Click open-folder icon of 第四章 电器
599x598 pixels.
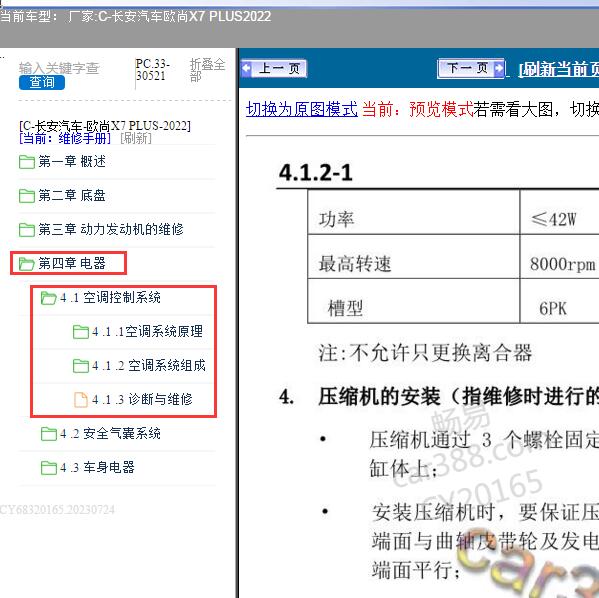[x=27, y=264]
